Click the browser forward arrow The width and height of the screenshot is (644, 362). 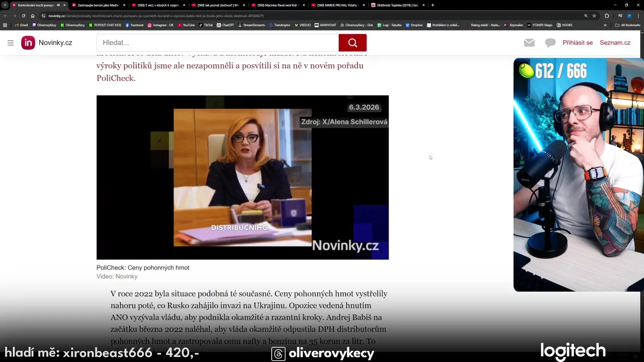(x=15, y=16)
